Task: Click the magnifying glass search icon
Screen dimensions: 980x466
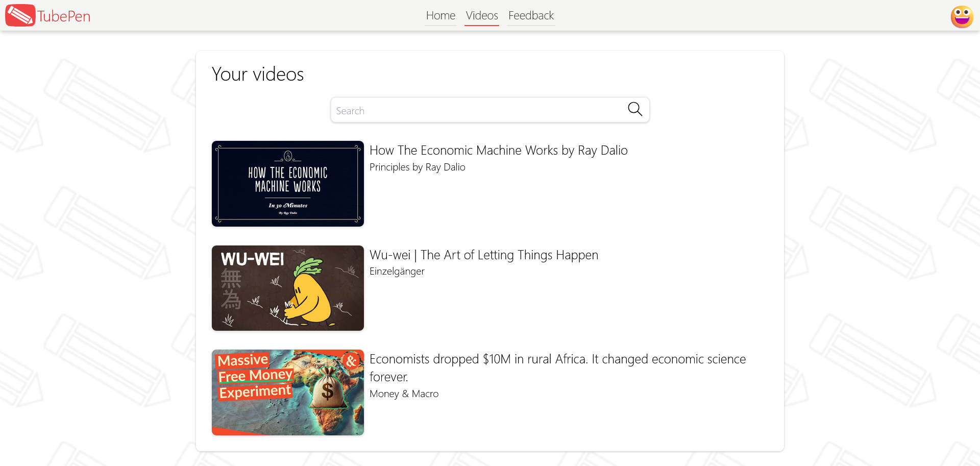Action: pos(635,109)
